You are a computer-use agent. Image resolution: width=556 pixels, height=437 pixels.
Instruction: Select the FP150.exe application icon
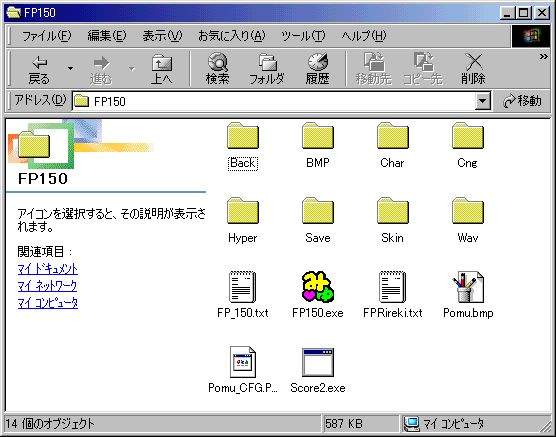tap(318, 287)
